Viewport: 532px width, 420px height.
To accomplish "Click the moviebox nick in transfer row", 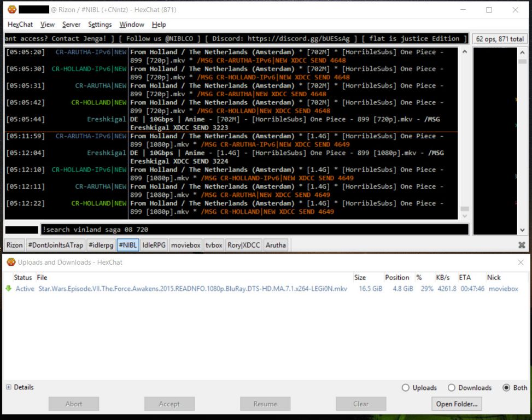I will [x=503, y=289].
